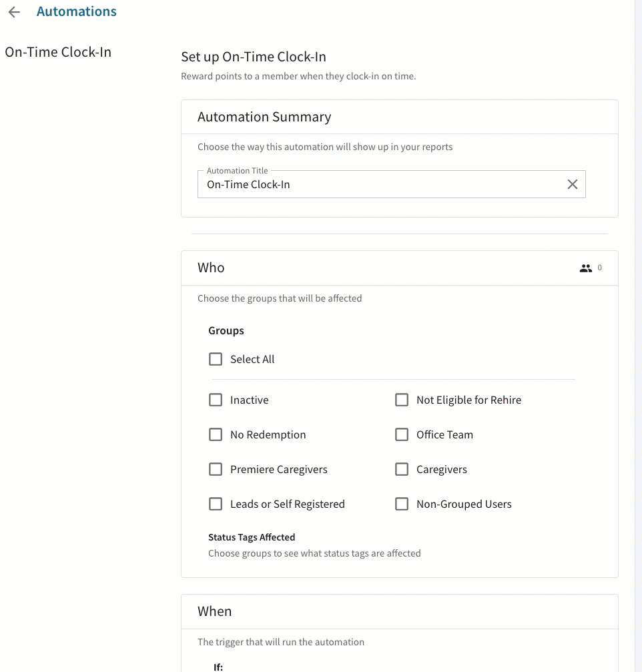Click the member count value 0
Screen dimensions: 642x672
(x=599, y=268)
